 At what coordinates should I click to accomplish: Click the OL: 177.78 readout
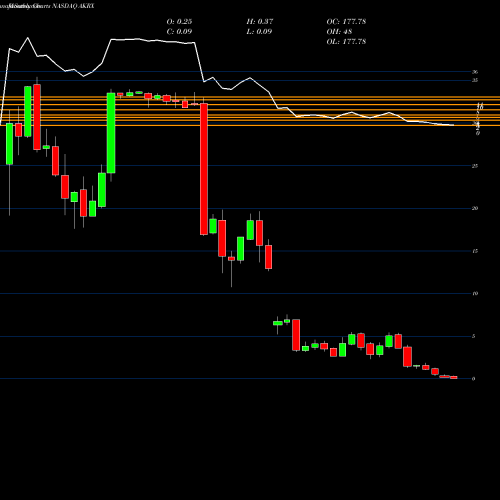[346, 41]
